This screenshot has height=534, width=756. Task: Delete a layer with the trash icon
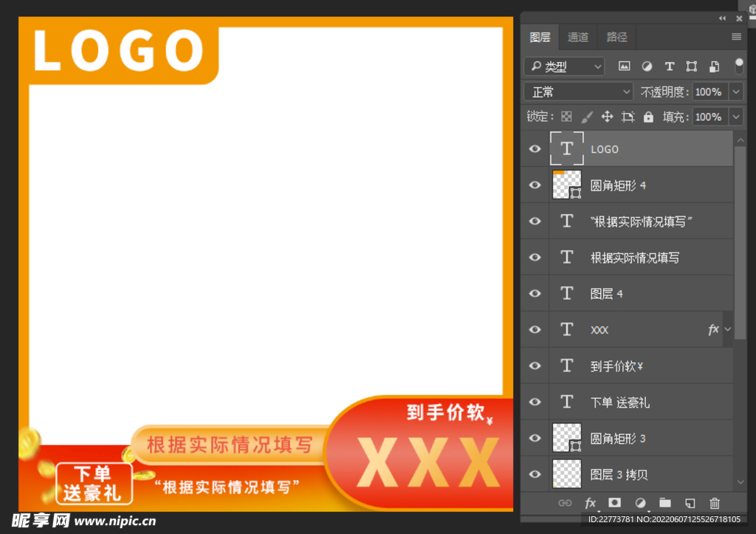point(714,503)
